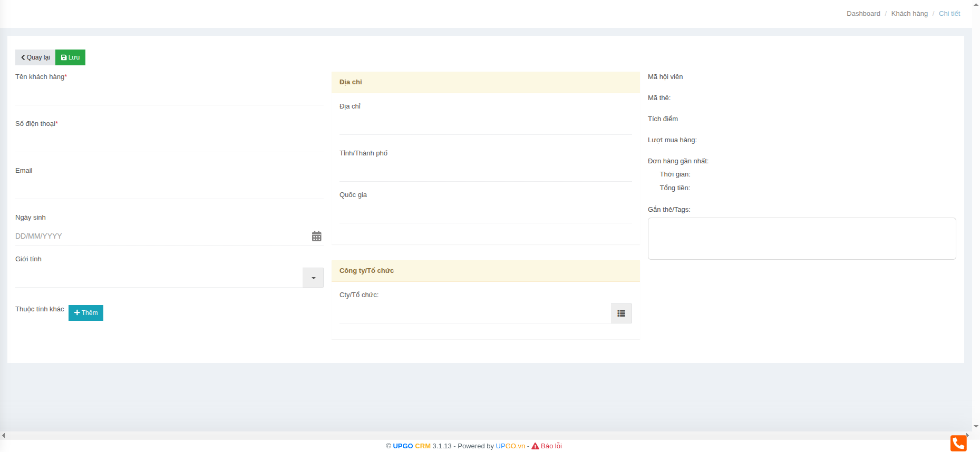Click the UPGO.vn footer link
The height and width of the screenshot is (452, 980).
click(x=510, y=446)
